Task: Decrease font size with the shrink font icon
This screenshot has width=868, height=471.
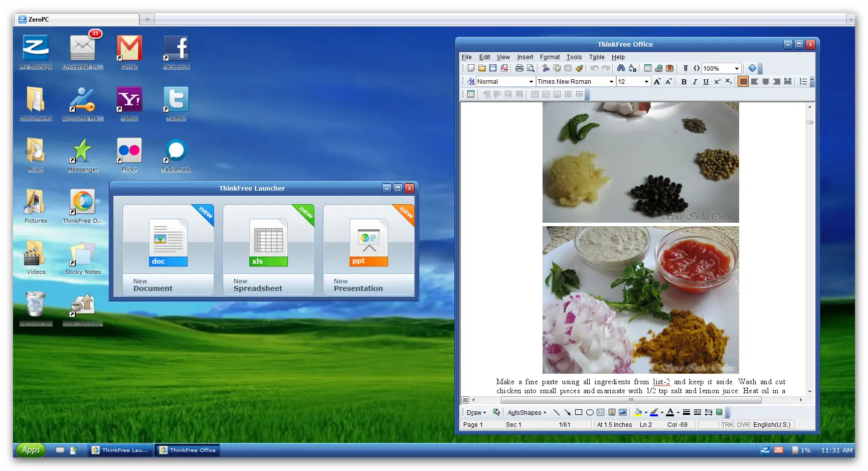Action: point(668,81)
